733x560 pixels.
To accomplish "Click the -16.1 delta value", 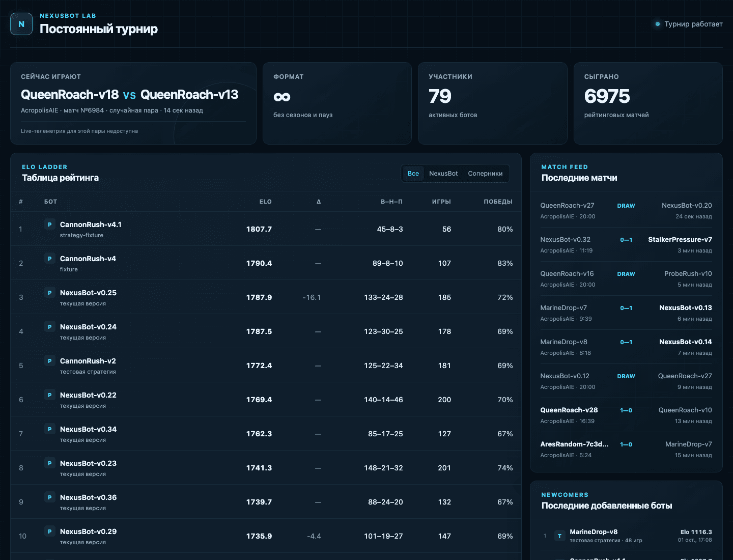I will coord(312,297).
